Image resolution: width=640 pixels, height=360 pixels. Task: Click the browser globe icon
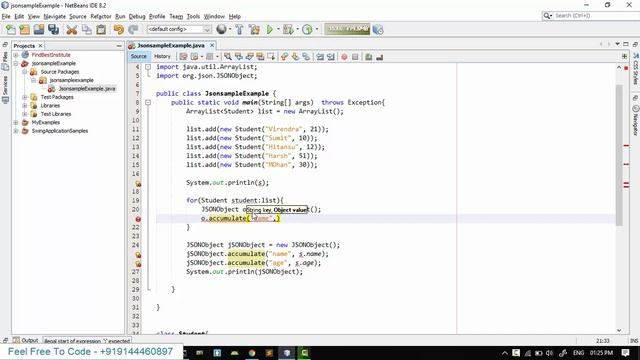221,29
